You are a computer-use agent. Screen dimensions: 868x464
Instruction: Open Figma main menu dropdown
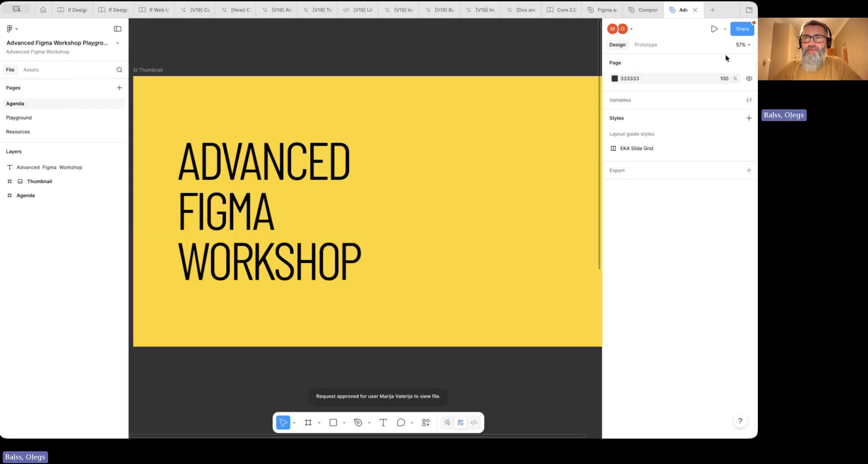tap(12, 29)
